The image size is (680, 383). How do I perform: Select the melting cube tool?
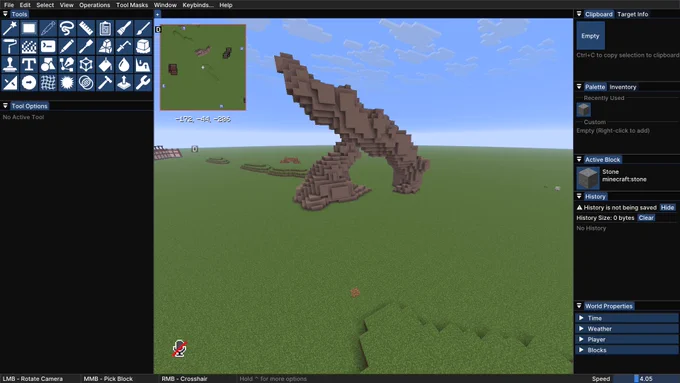pyautogui.click(x=143, y=46)
